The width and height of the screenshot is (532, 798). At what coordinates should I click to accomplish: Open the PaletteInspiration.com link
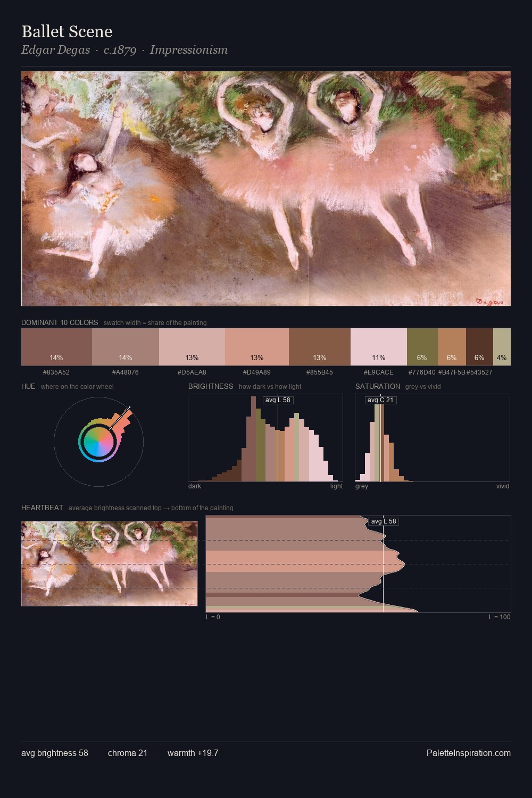point(469,753)
